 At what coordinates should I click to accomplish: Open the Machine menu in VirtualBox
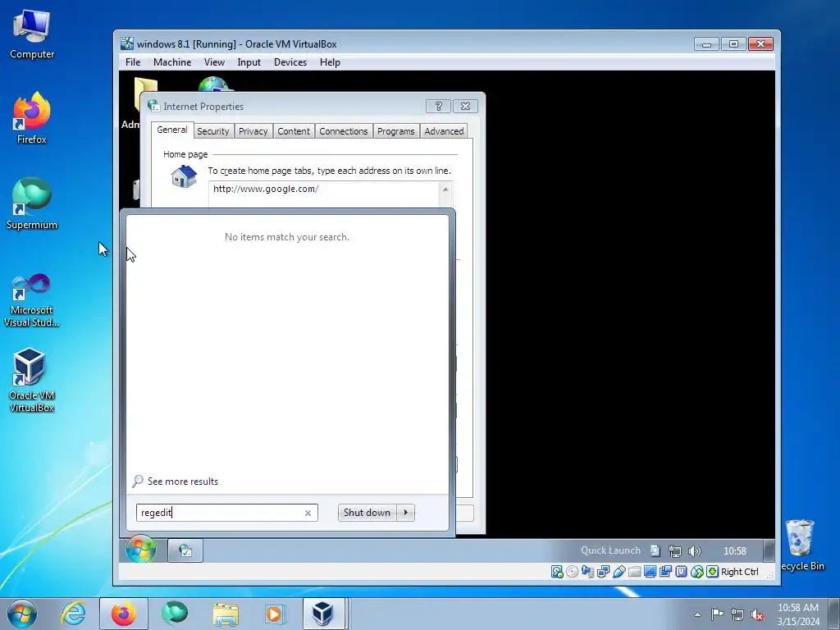click(172, 62)
